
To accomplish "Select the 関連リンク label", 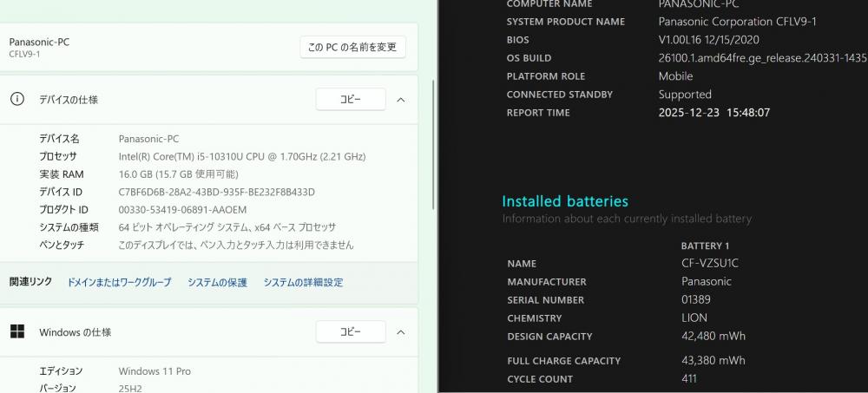I will (x=30, y=282).
